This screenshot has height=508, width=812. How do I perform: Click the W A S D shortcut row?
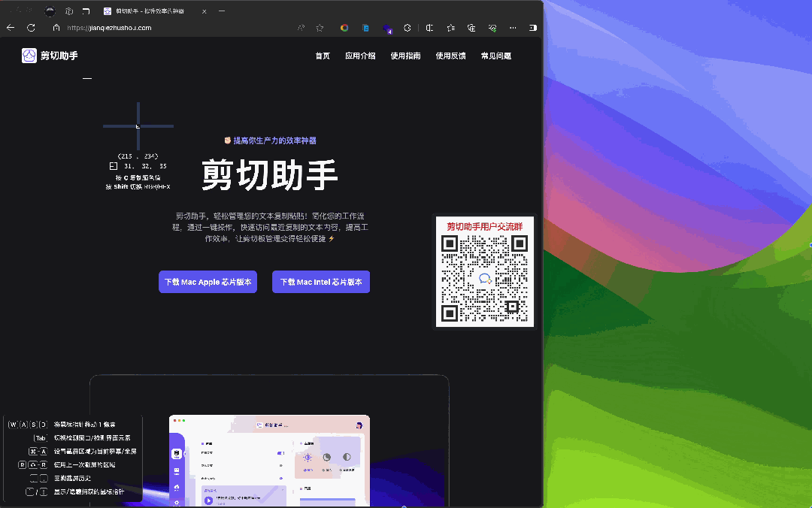[62, 425]
